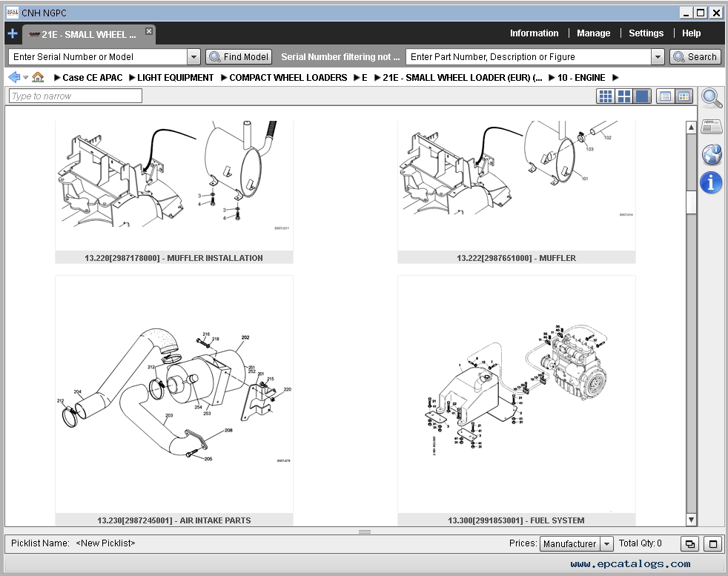Expand arrow before Case CE APAC
This screenshot has width=728, height=576.
pos(57,78)
